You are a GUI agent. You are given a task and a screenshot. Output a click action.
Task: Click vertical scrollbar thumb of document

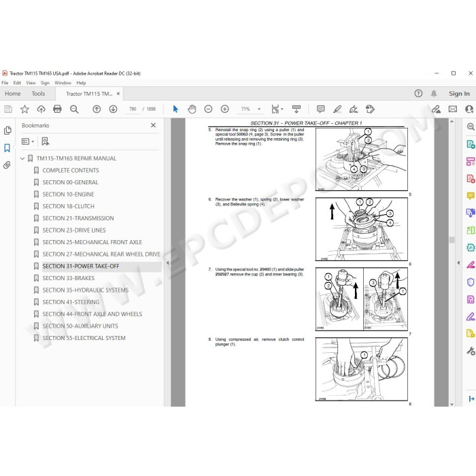pos(452,240)
